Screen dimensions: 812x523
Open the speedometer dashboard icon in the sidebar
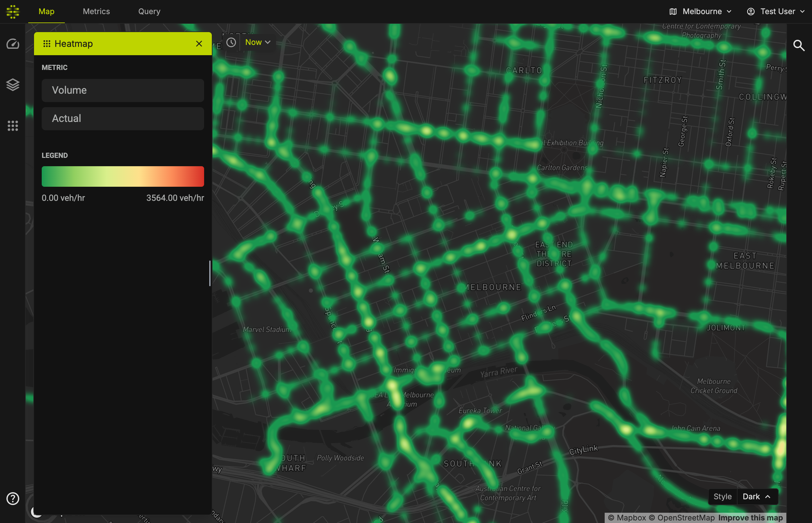tap(13, 44)
